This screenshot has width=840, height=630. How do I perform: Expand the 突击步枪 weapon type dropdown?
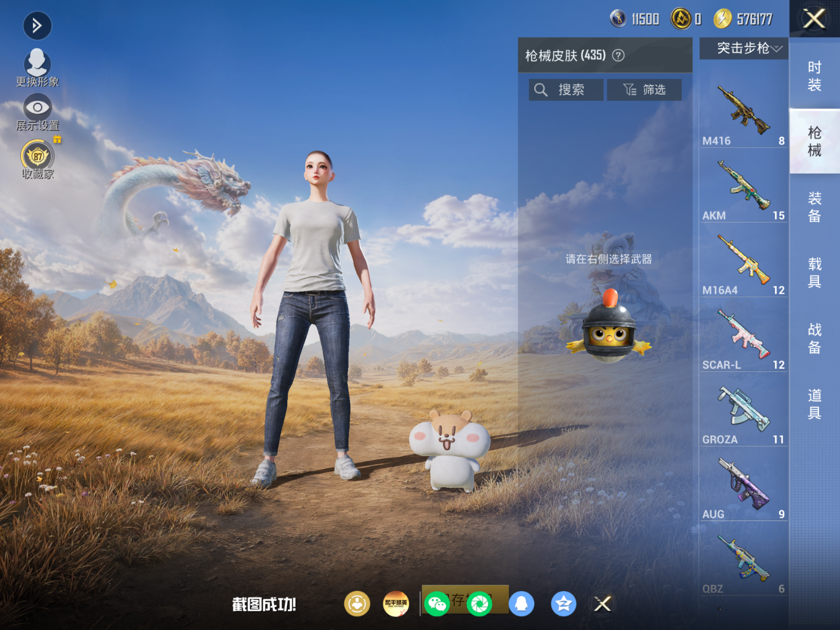pos(744,48)
